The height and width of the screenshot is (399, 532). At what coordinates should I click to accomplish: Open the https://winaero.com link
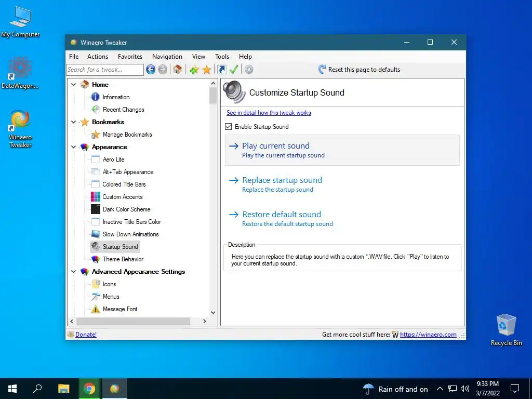pos(428,335)
